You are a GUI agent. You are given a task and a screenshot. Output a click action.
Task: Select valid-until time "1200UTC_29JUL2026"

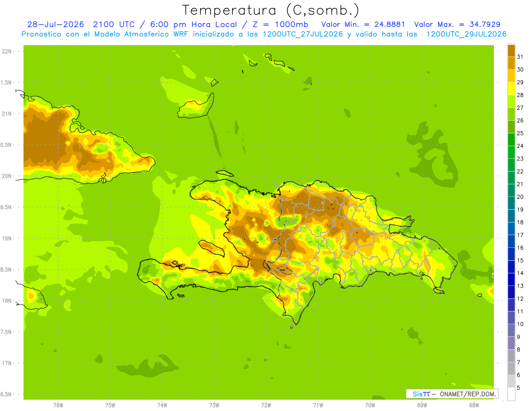[466, 34]
